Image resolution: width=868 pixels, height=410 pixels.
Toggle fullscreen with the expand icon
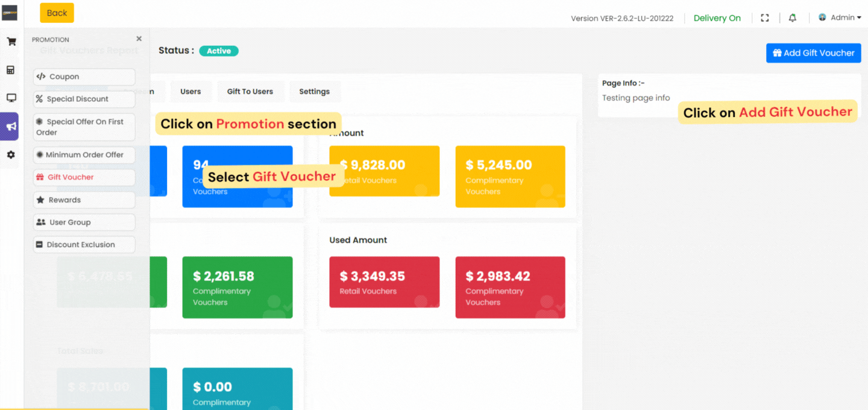[x=765, y=18]
